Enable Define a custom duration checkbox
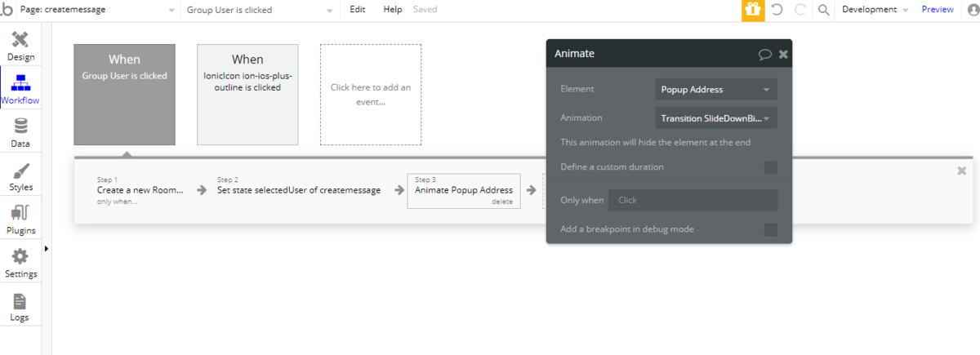 coord(770,167)
